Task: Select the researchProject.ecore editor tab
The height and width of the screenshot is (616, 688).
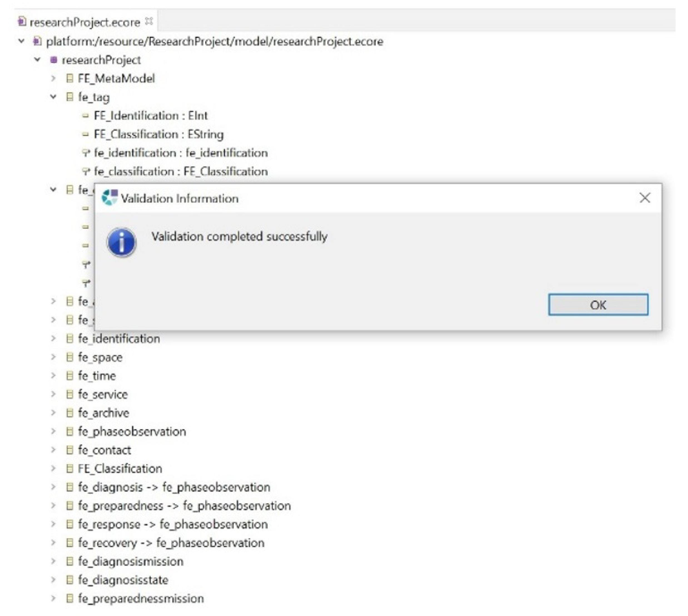Action: coord(84,22)
